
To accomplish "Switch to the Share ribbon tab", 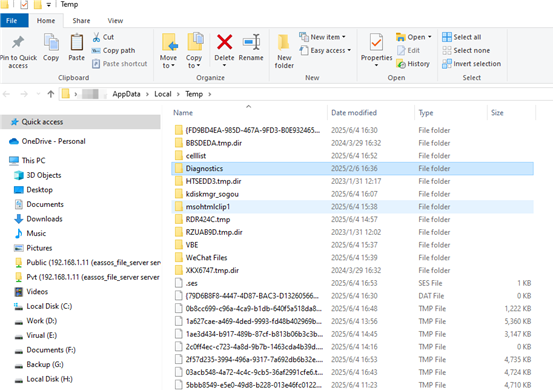I will [x=81, y=21].
